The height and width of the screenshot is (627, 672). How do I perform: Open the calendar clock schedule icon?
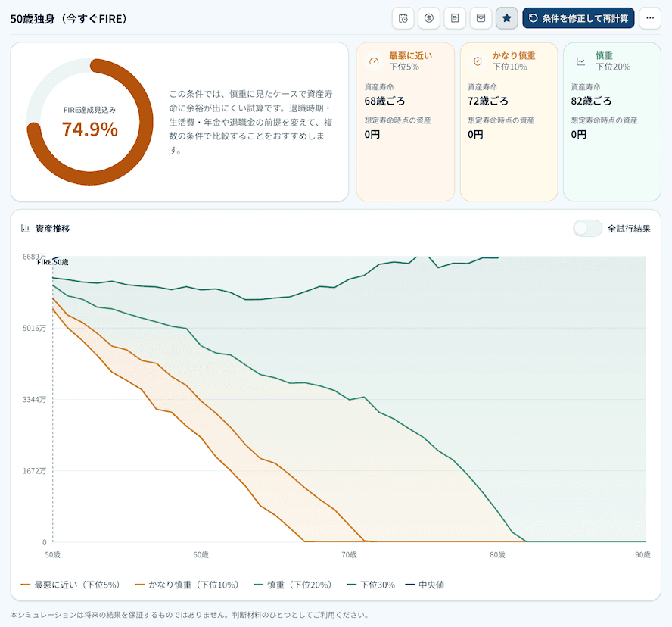(x=403, y=18)
